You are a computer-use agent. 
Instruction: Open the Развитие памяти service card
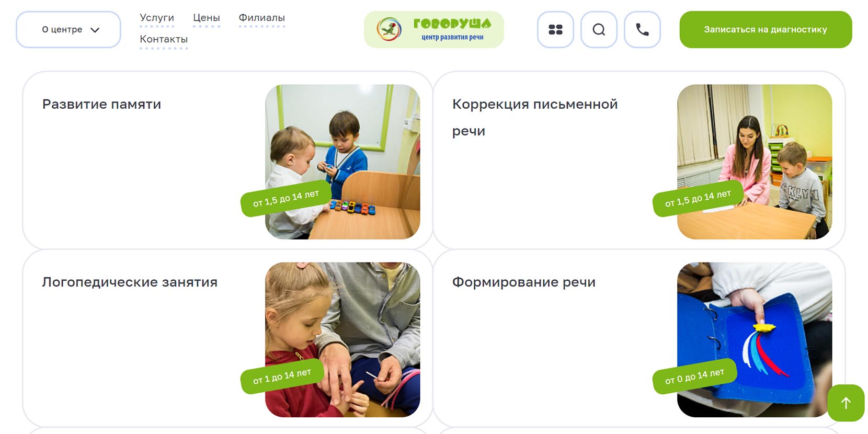pos(228,161)
